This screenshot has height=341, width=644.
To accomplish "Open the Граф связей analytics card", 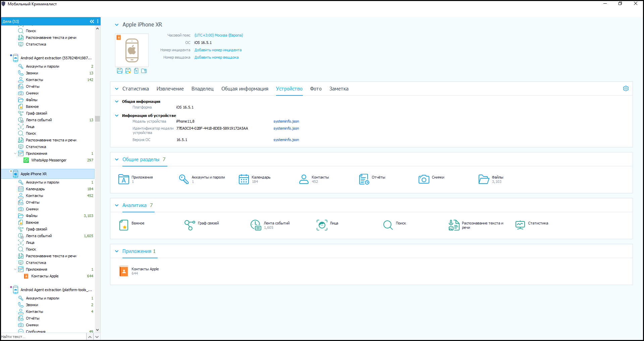I will [x=202, y=225].
